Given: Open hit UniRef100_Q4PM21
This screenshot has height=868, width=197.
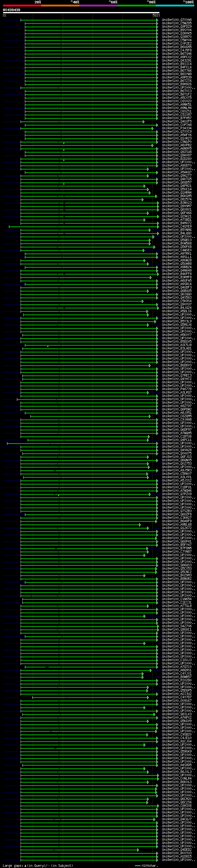Looking at the screenshot, I should point(177,186).
